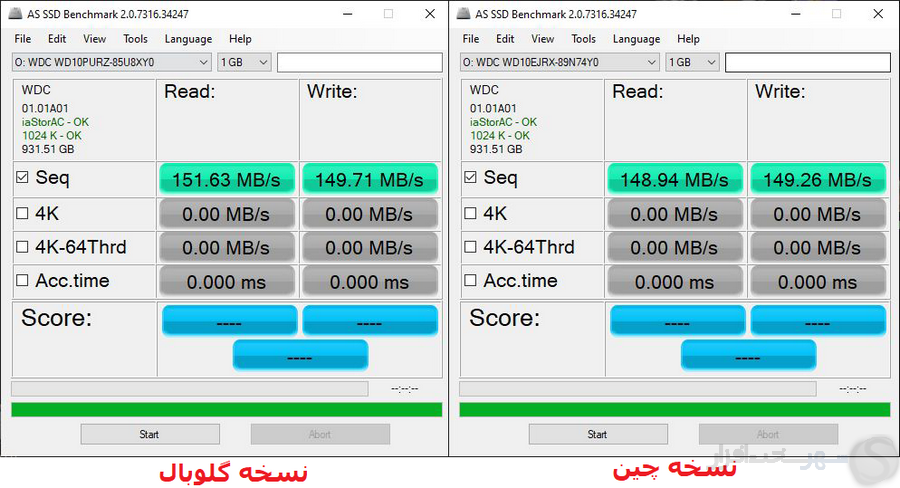Minimize the left AS SSD Benchmark window
This screenshot has height=488, width=900.
[x=347, y=14]
